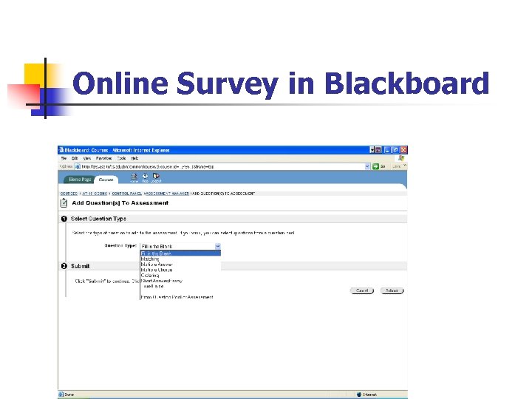The height and width of the screenshot is (399, 532).
Task: Select Ordering from question type list
Action: pos(180,275)
